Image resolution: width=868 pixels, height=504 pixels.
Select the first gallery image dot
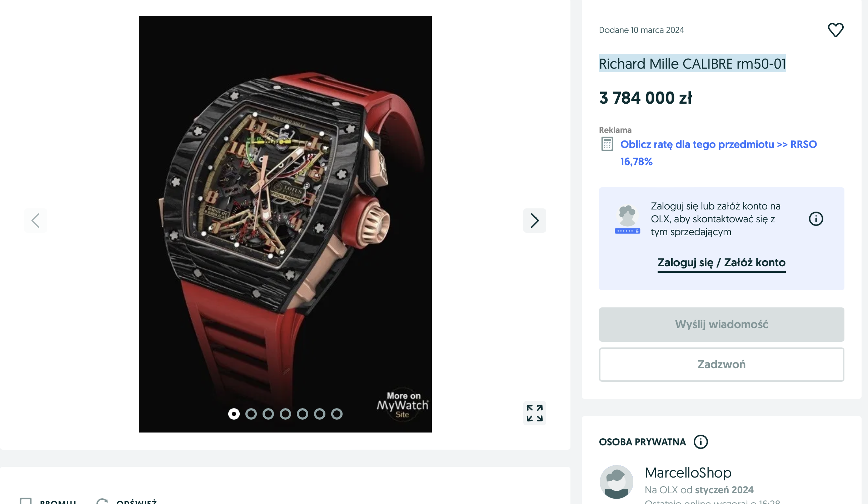(x=234, y=414)
